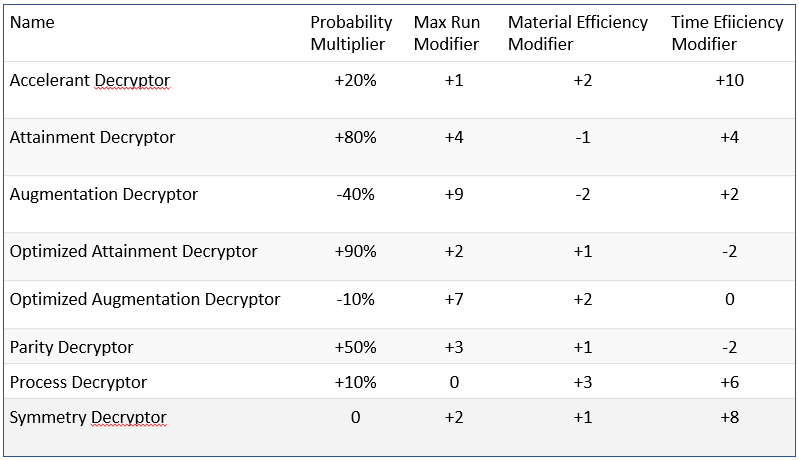Select the +9 max run value

point(453,194)
